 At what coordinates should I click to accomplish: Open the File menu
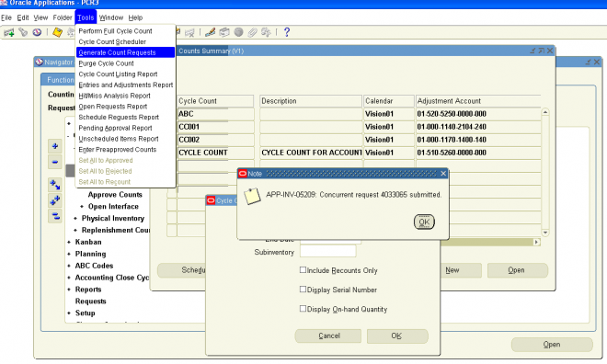tap(6, 17)
